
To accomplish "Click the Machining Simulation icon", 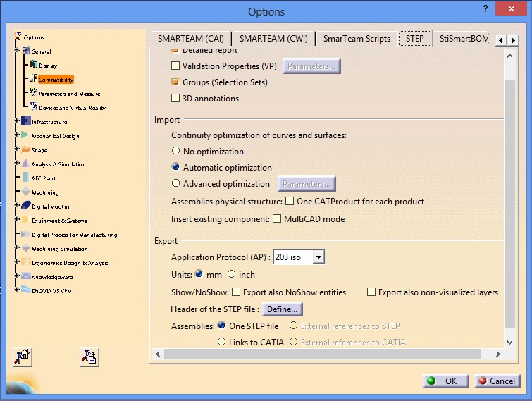I will (x=26, y=247).
